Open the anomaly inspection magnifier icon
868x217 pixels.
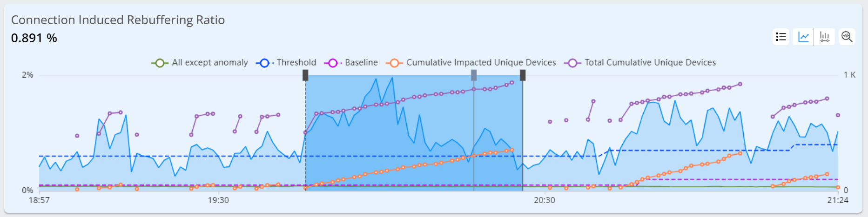(847, 37)
